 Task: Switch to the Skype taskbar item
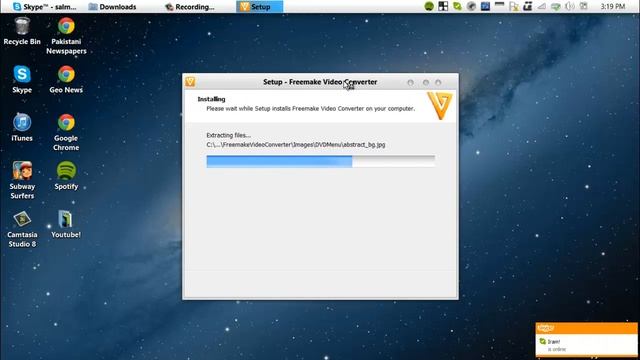(44, 7)
